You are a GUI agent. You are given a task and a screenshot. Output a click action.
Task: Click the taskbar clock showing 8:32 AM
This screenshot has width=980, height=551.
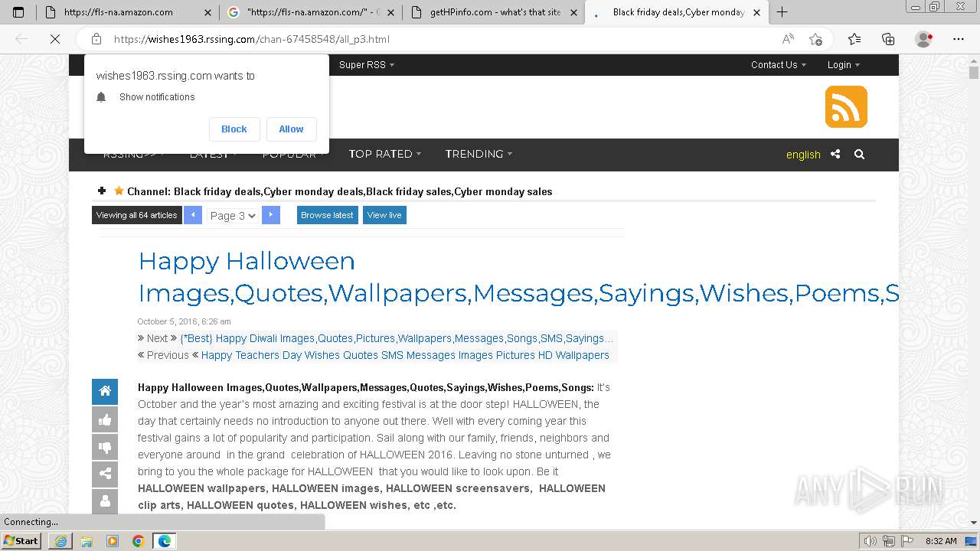(941, 541)
